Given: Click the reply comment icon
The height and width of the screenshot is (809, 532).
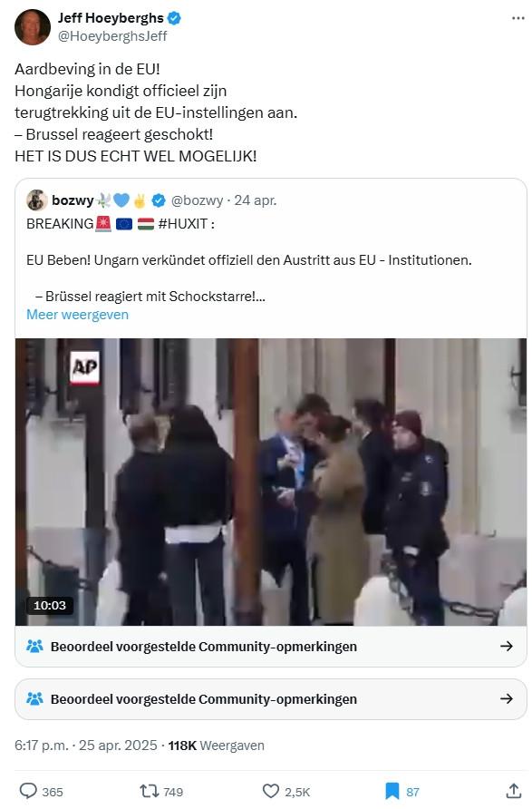Looking at the screenshot, I should [x=28, y=791].
